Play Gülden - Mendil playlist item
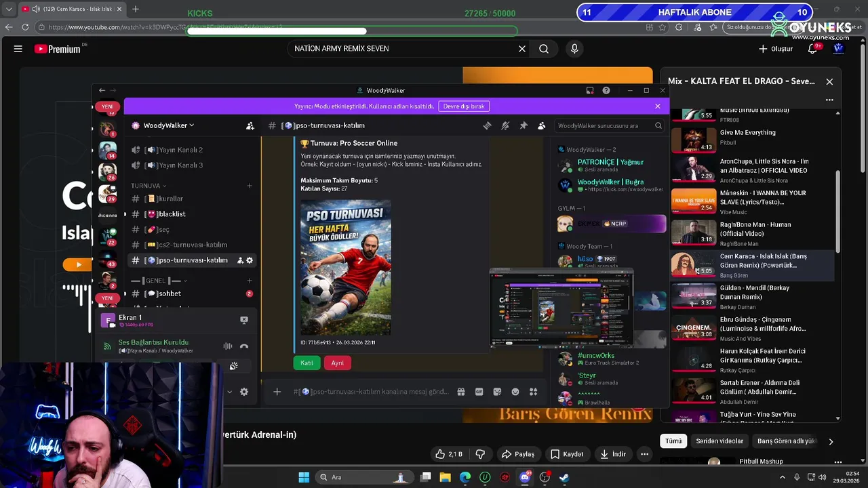This screenshot has height=488, width=868. pyautogui.click(x=753, y=296)
